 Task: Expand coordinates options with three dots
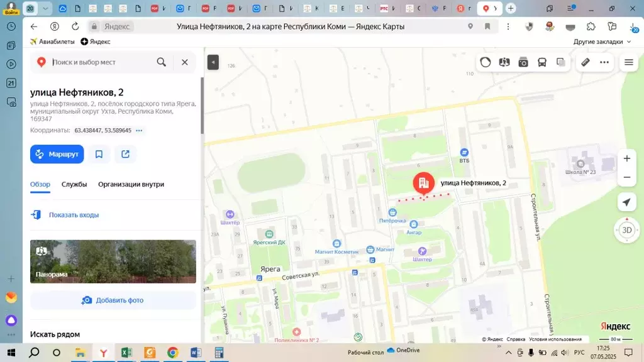[x=139, y=131]
